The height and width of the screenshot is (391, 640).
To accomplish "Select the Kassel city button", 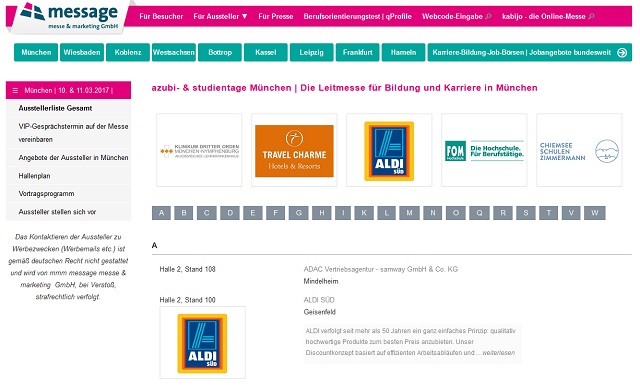I will pyautogui.click(x=266, y=52).
